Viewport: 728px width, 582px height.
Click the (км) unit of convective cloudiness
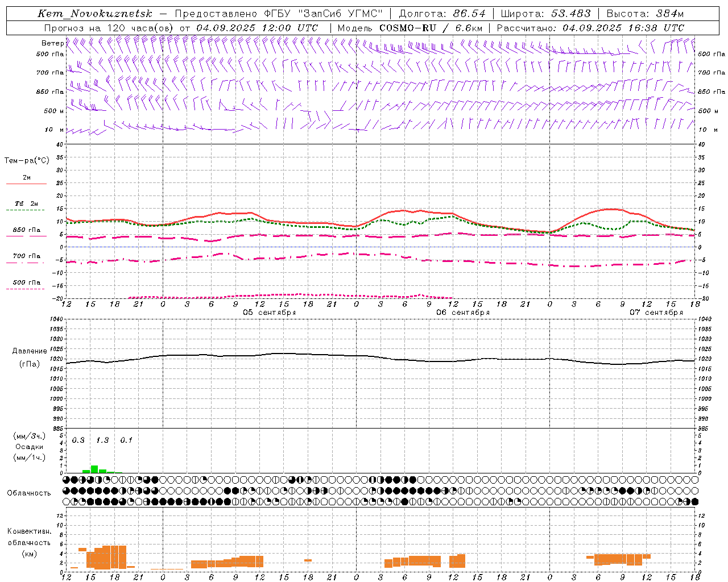click(30, 554)
